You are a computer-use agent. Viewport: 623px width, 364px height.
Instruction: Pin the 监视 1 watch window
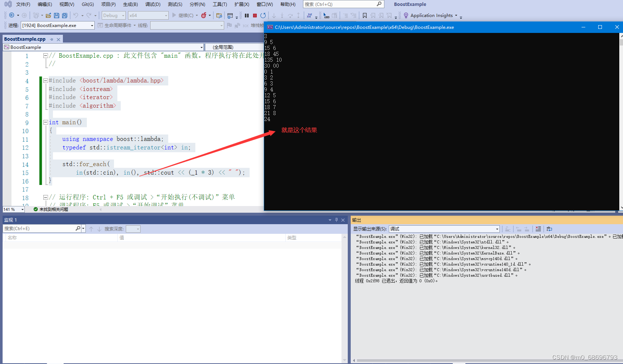point(336,220)
